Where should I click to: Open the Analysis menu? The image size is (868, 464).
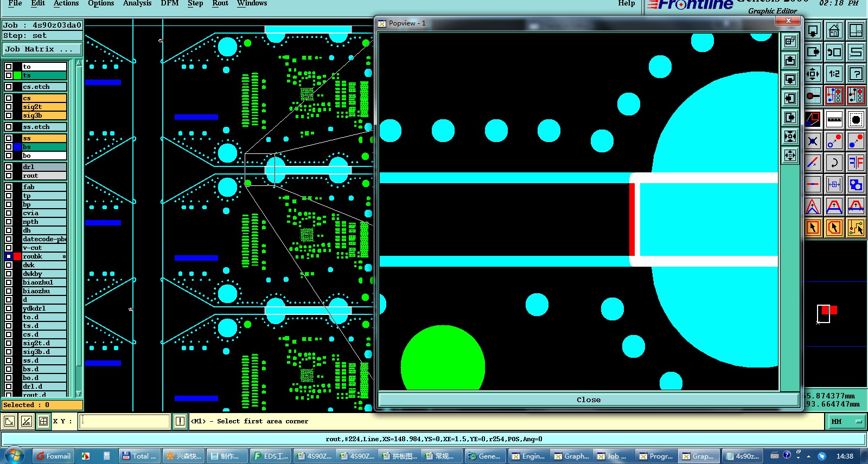coord(137,3)
